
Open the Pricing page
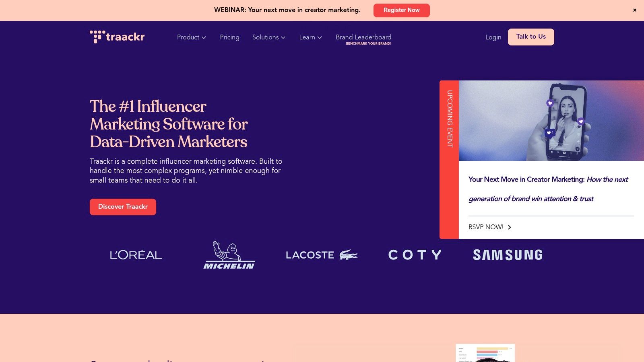click(229, 37)
